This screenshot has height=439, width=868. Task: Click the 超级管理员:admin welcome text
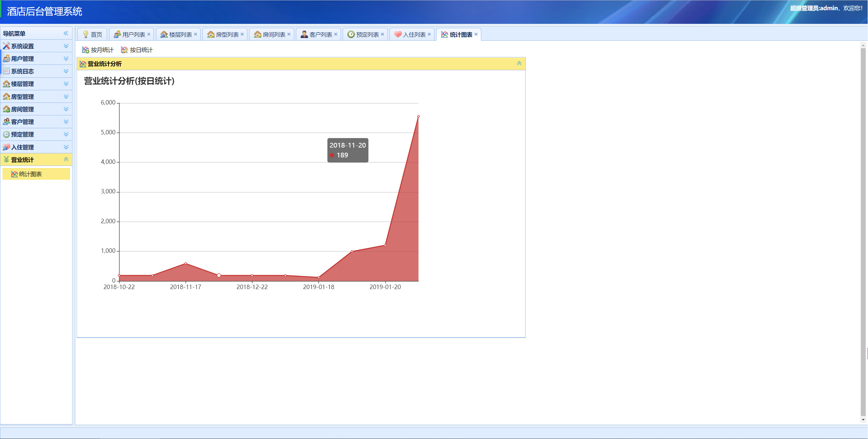tap(826, 8)
